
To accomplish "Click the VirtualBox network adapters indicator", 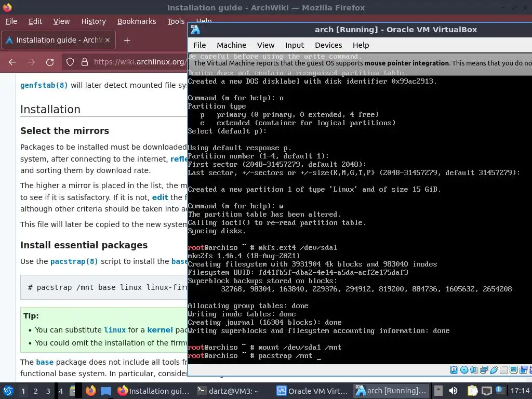I will [484, 370].
